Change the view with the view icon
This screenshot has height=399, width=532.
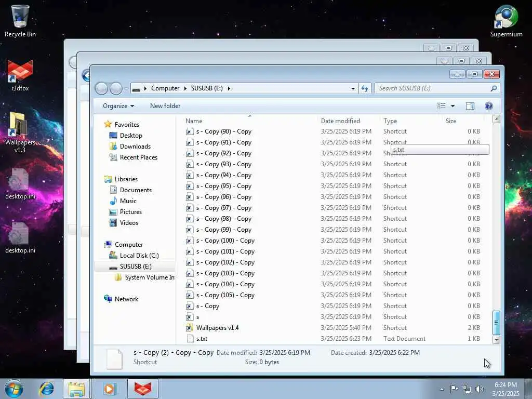click(442, 106)
